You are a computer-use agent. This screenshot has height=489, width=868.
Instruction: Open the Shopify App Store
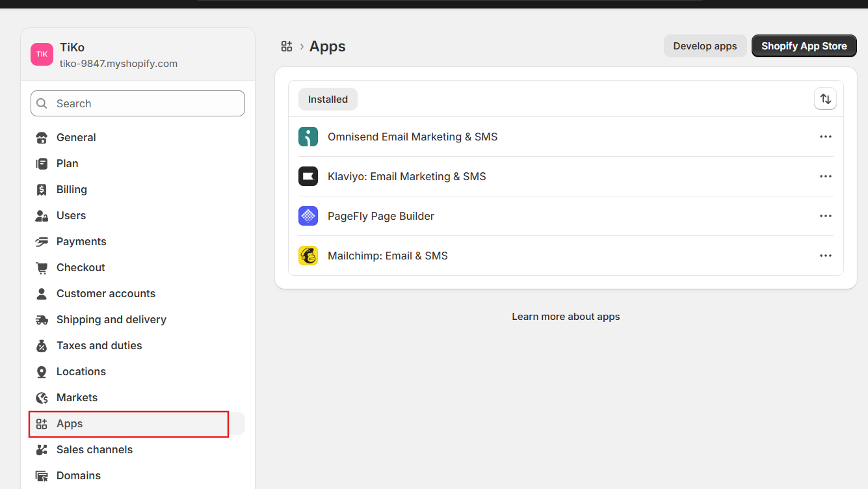coord(804,46)
